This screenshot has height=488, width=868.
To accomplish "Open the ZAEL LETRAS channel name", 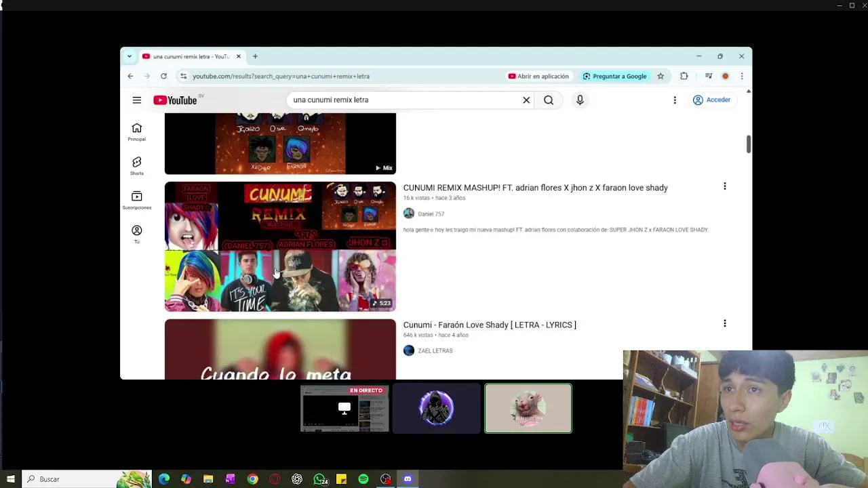I will (x=435, y=350).
